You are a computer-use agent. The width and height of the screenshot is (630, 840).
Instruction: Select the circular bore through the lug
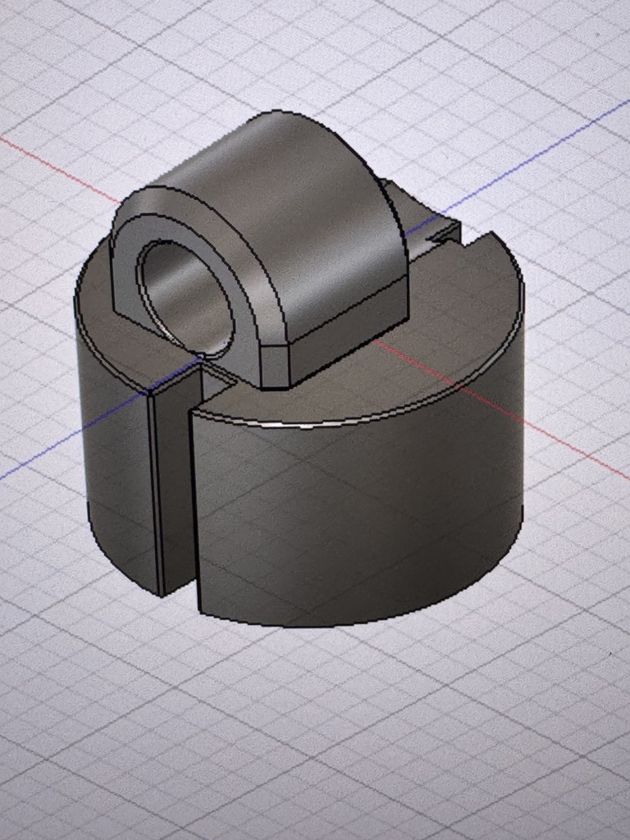tap(185, 299)
